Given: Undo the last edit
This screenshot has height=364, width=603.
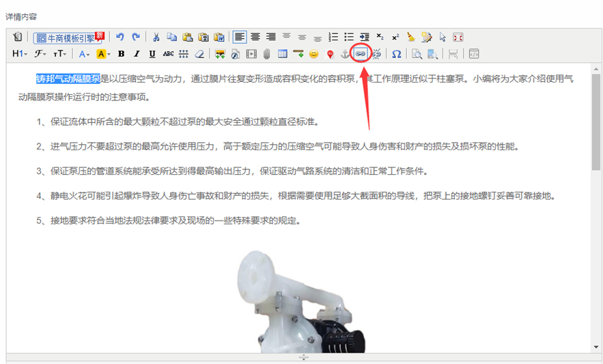Looking at the screenshot, I should [120, 37].
